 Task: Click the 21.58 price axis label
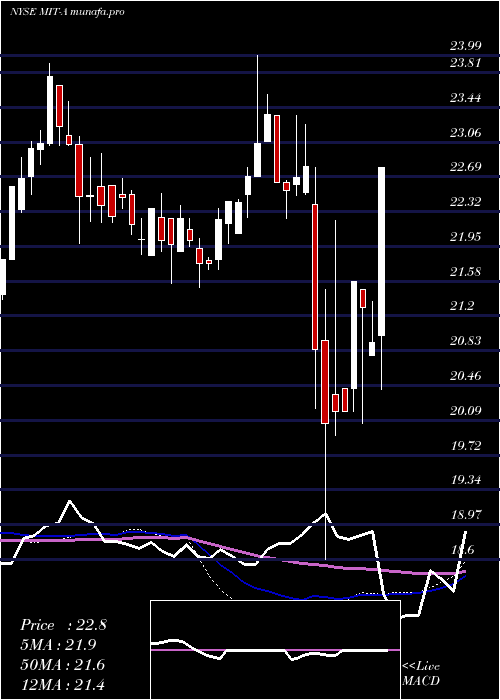point(465,272)
